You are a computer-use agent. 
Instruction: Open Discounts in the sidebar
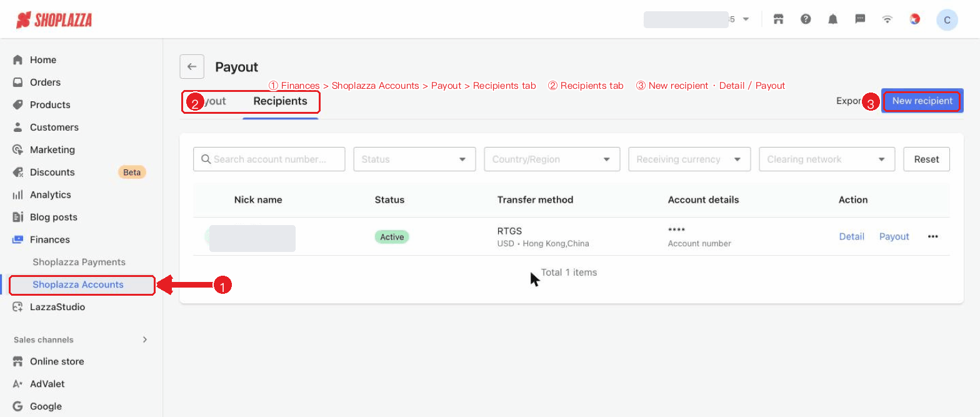[52, 173]
